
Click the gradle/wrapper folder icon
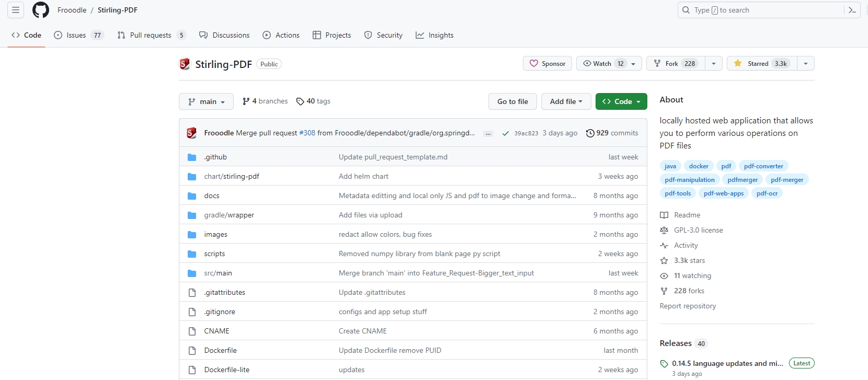tap(192, 215)
